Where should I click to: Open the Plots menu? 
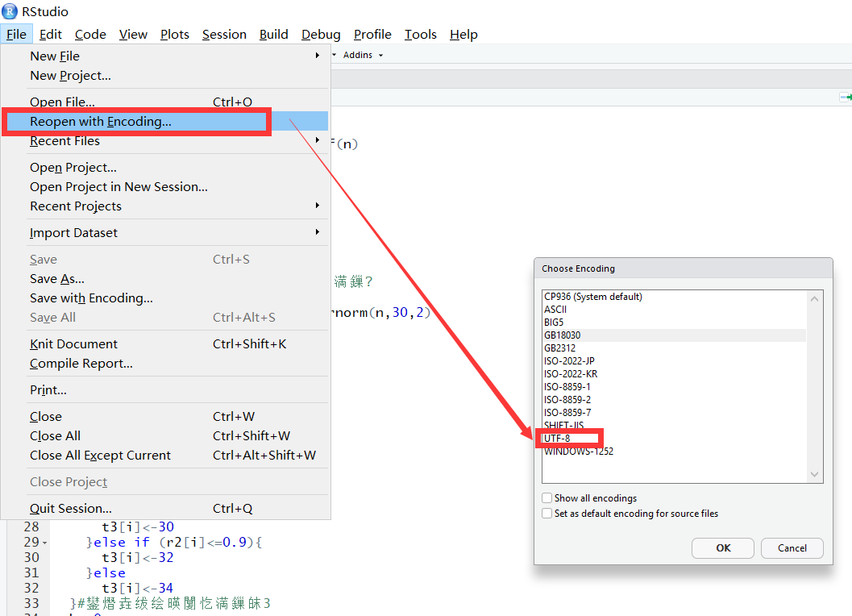174,34
